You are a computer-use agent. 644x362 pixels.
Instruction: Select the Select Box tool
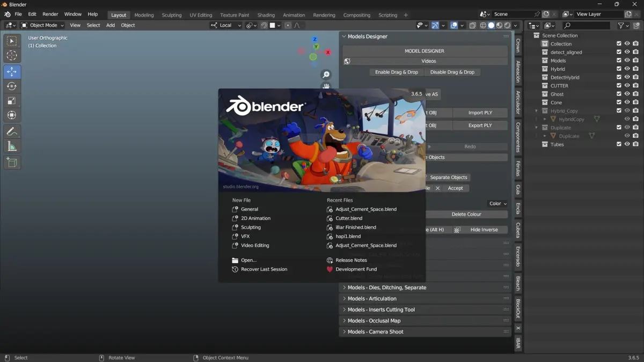click(12, 41)
